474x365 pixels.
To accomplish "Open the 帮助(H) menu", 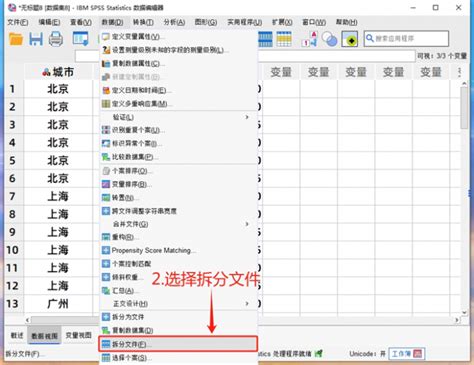I will pos(347,22).
